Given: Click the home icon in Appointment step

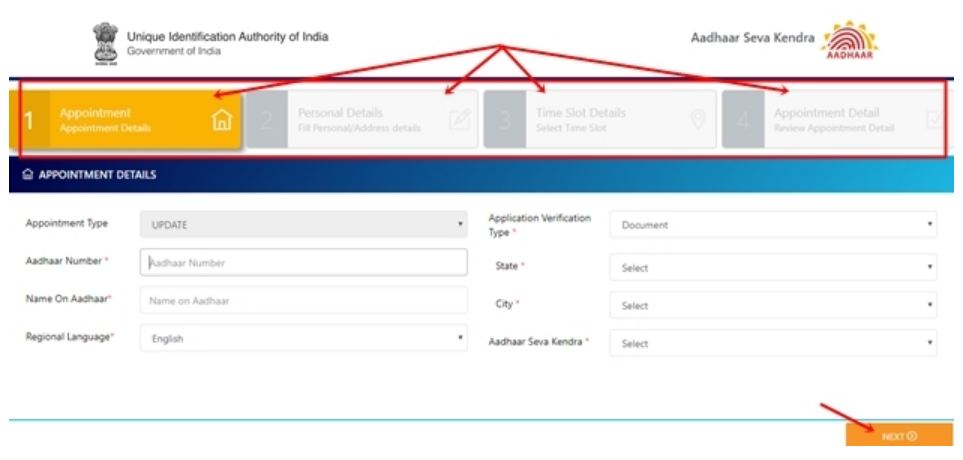Looking at the screenshot, I should click(x=222, y=120).
